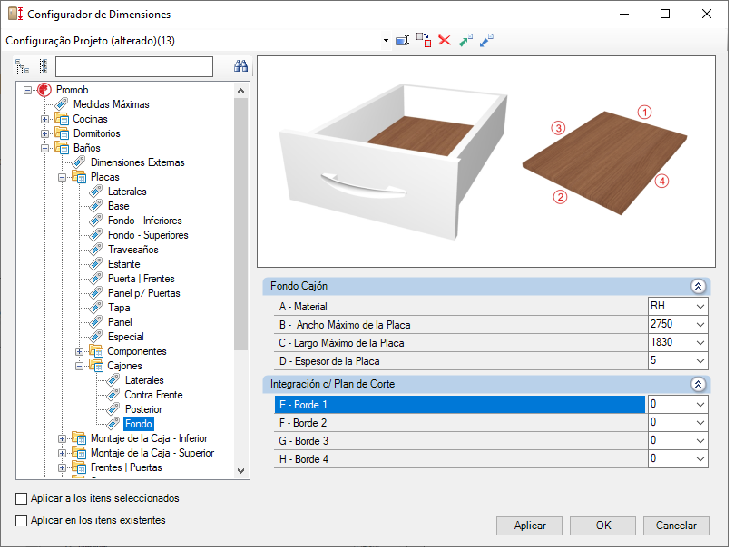Open the Ancho Máximo de la Placa dropdown
754x560 pixels.
click(x=700, y=324)
